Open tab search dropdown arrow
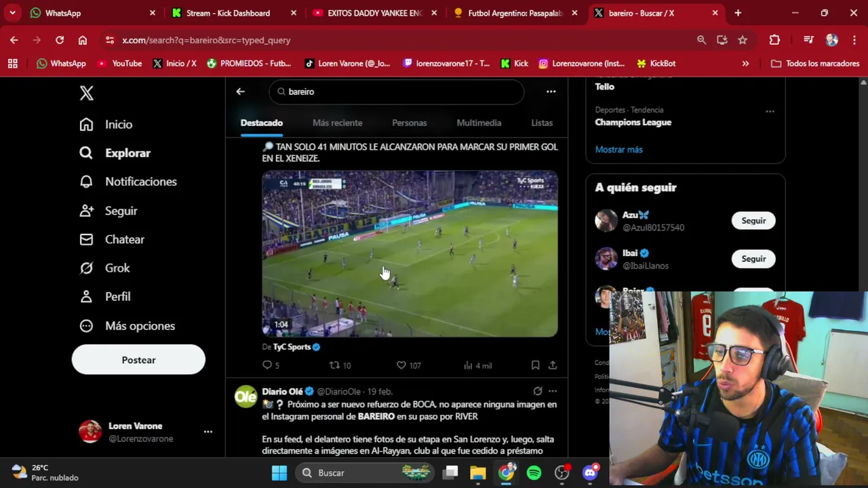Screen dimensions: 868x488 click(12, 13)
